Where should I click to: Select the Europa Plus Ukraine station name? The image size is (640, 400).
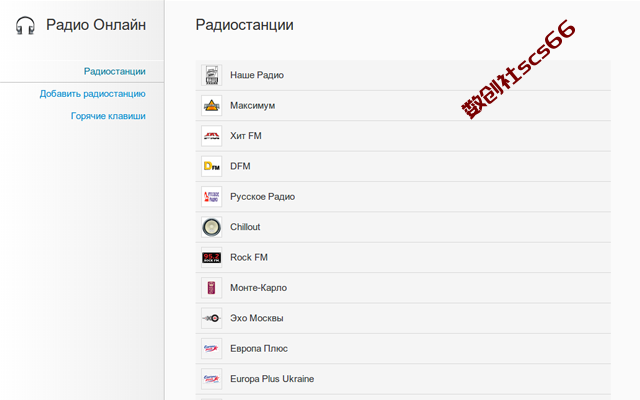[x=272, y=379]
